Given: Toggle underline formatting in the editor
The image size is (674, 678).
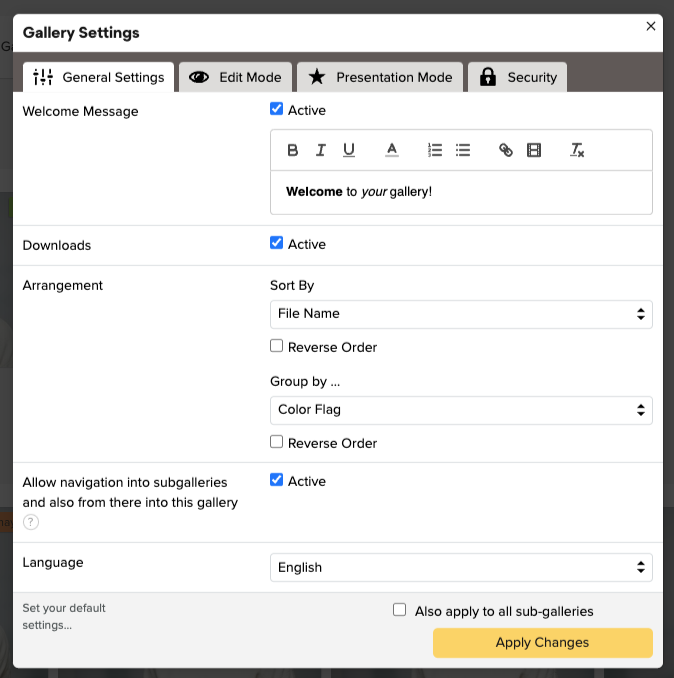Looking at the screenshot, I should (349, 150).
